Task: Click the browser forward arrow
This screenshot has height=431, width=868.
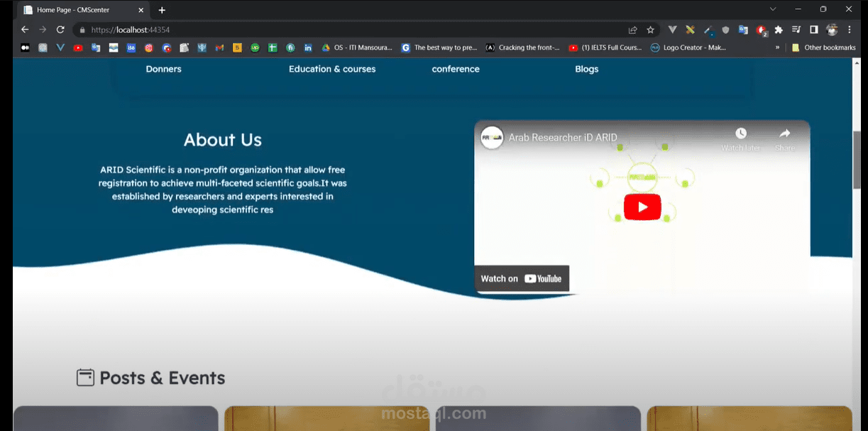Action: [x=43, y=30]
